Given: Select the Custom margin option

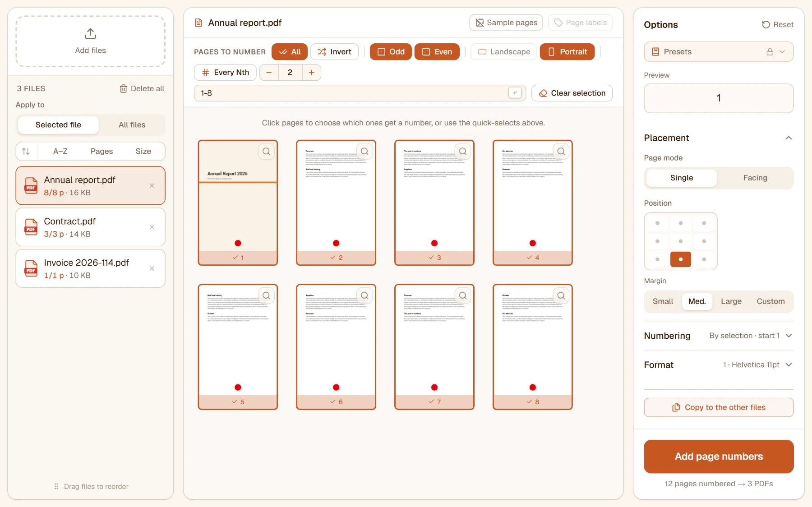Looking at the screenshot, I should [770, 301].
